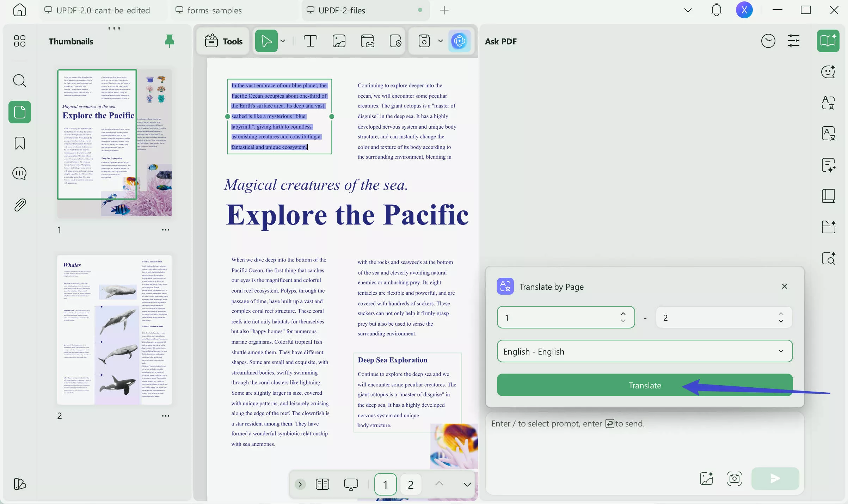Pin the Thumbnails panel
The width and height of the screenshot is (848, 504).
click(169, 41)
